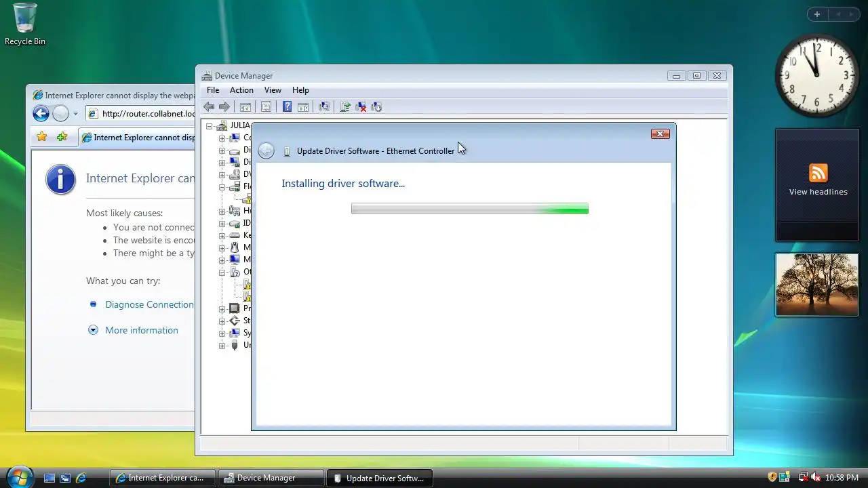Collapse the Other devices category
The height and width of the screenshot is (488, 868).
(222, 272)
